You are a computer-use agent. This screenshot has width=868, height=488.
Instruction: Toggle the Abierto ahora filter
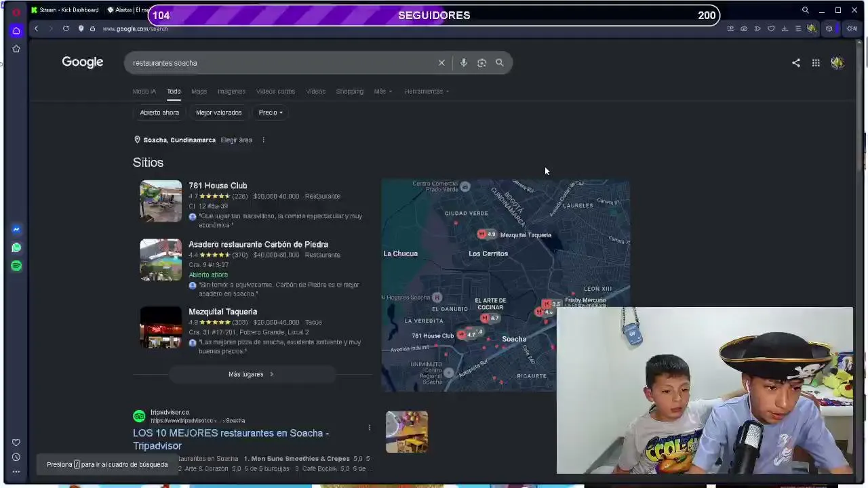point(159,113)
